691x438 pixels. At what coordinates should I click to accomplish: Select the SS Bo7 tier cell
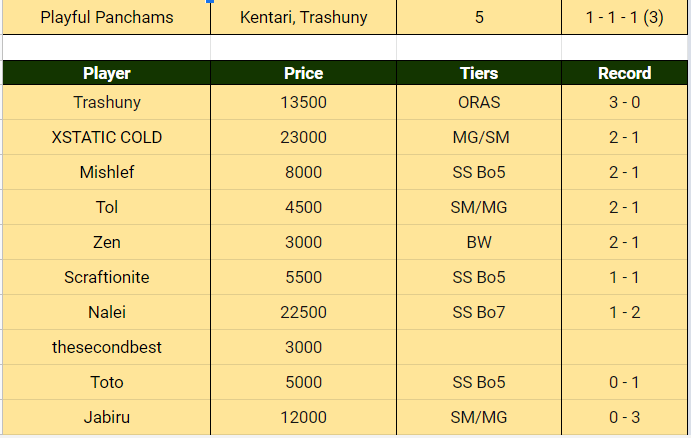479,312
